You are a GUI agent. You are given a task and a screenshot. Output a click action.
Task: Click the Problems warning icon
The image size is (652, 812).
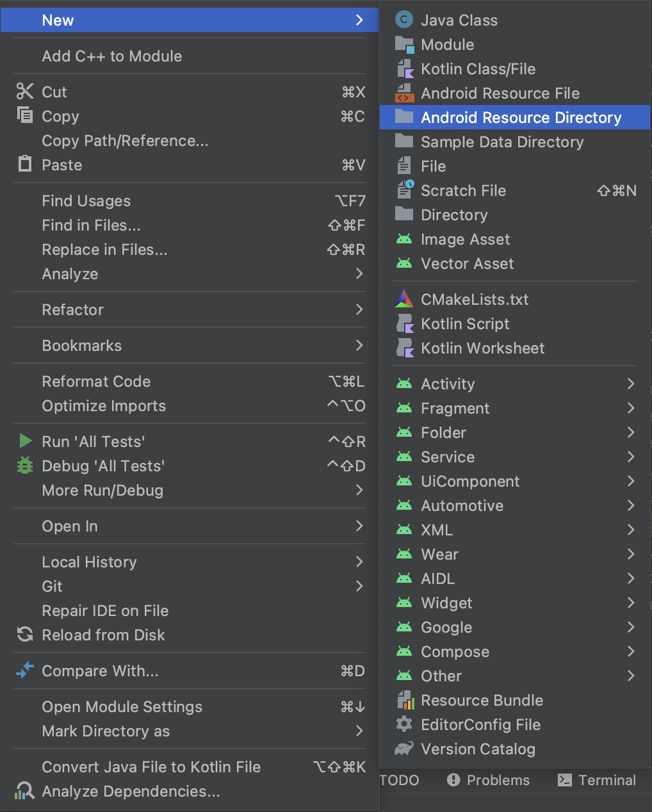click(453, 779)
